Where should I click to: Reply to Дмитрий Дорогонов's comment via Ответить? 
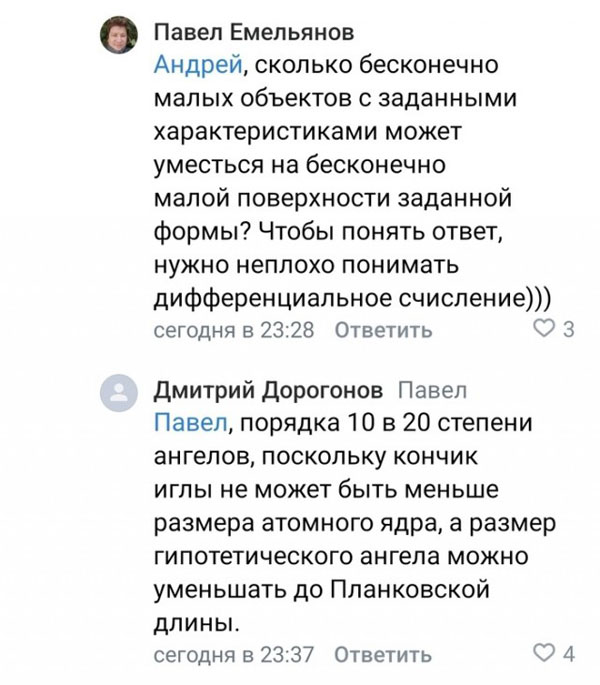click(x=382, y=655)
